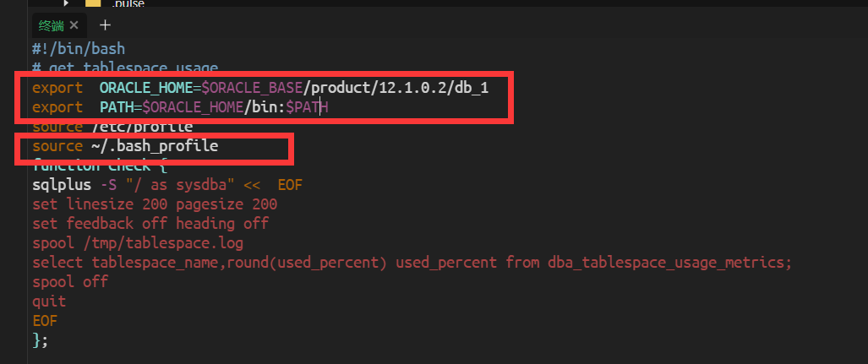Click the spool /tmp/tablespace.log line
868x364 pixels.
point(138,243)
